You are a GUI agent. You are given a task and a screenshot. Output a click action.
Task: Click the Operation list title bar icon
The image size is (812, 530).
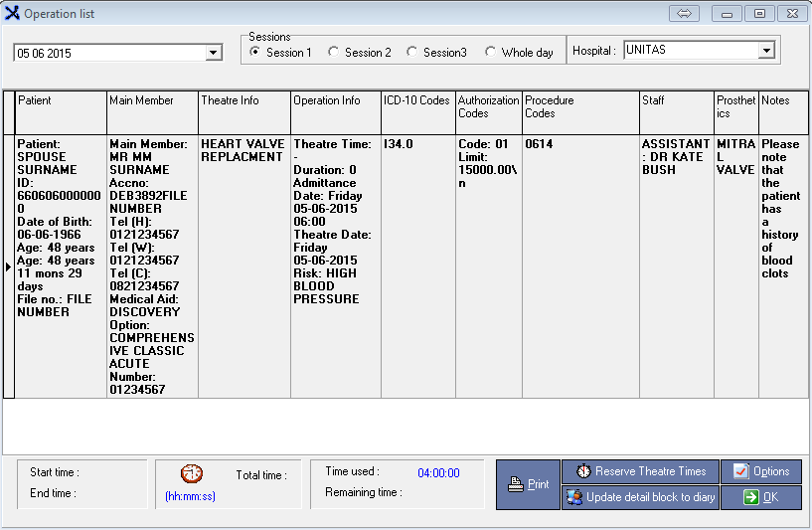tap(12, 13)
